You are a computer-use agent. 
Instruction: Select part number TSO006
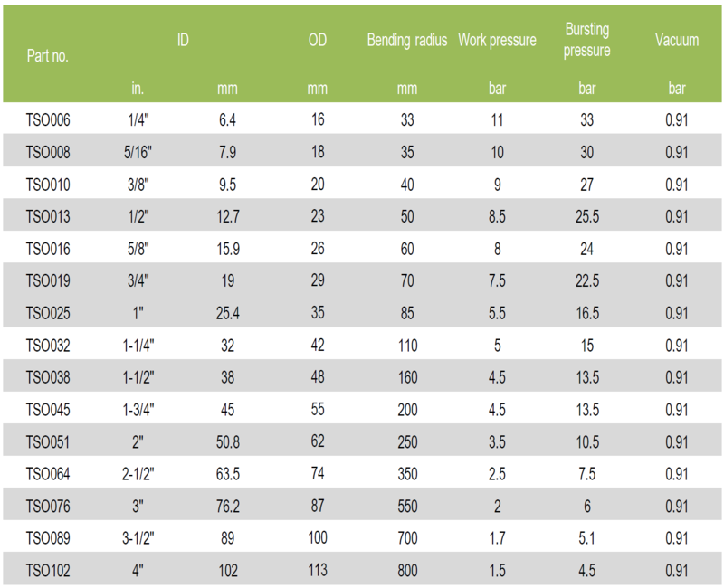(48, 120)
